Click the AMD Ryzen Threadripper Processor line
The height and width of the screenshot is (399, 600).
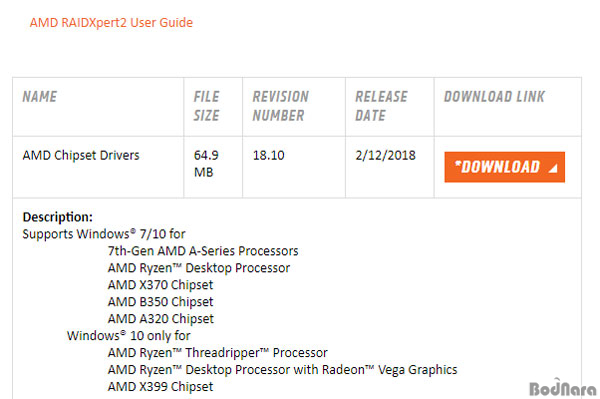217,353
